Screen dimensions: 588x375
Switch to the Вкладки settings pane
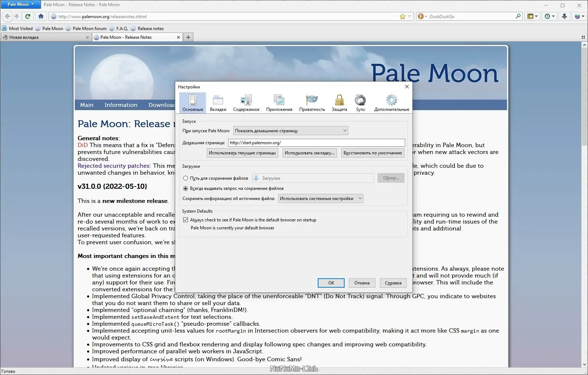tap(218, 103)
